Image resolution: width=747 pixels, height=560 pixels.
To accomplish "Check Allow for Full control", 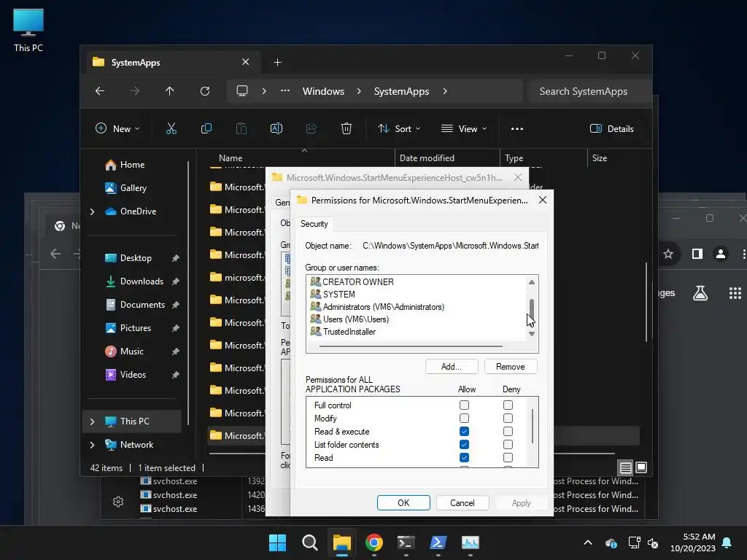I will pos(464,405).
